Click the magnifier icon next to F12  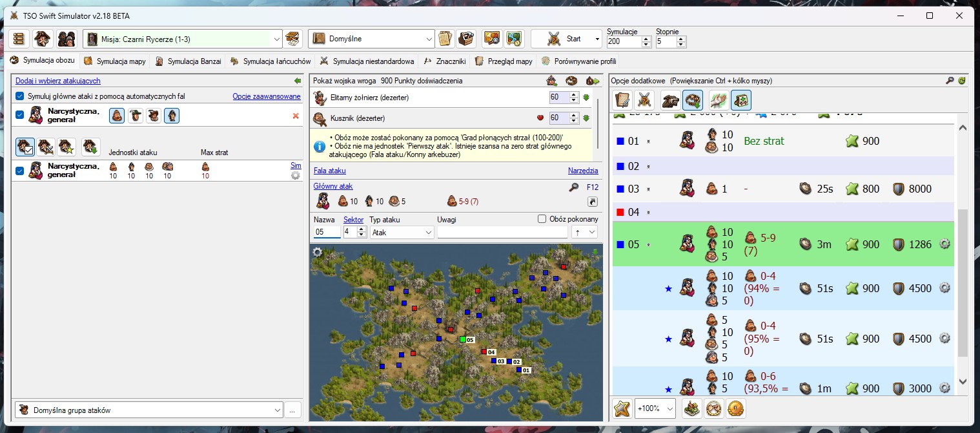[x=574, y=187]
